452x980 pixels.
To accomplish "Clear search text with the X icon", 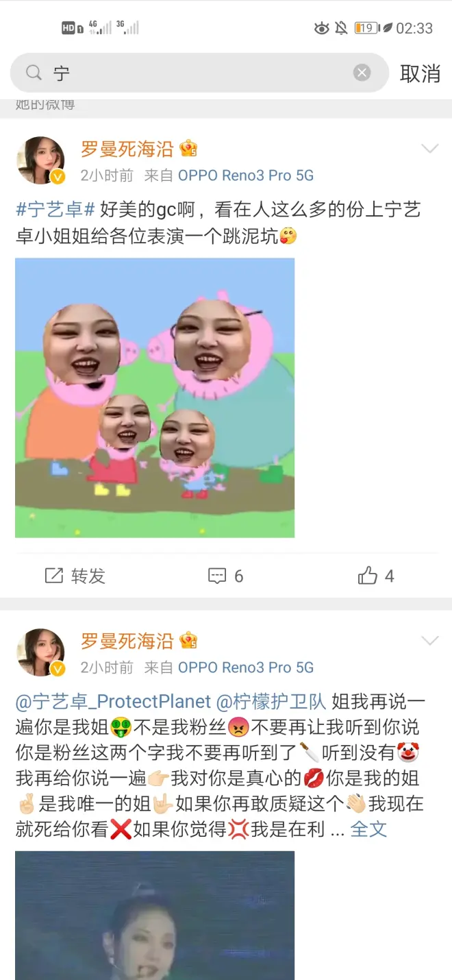I will (x=362, y=73).
